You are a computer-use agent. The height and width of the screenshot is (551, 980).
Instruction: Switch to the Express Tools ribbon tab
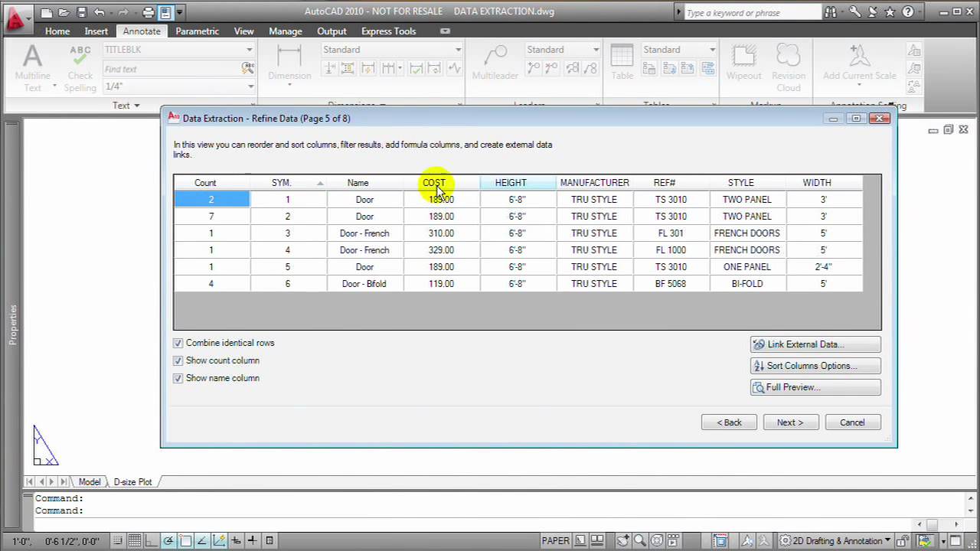389,31
